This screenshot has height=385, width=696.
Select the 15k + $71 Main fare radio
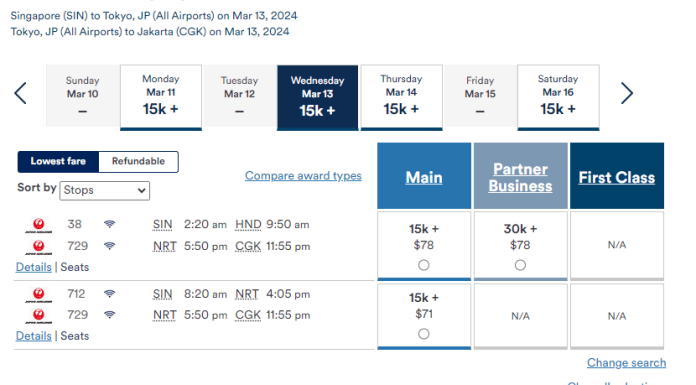(424, 334)
